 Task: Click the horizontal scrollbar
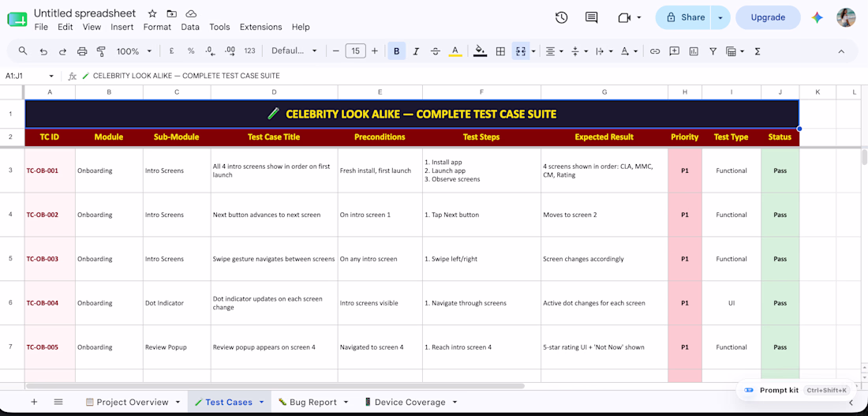point(275,385)
